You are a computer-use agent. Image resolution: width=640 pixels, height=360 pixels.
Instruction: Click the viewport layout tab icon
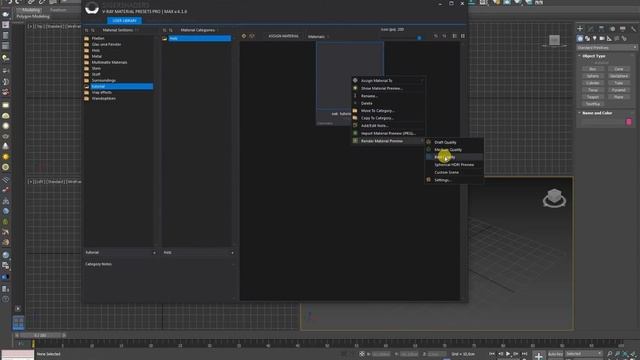18,322
